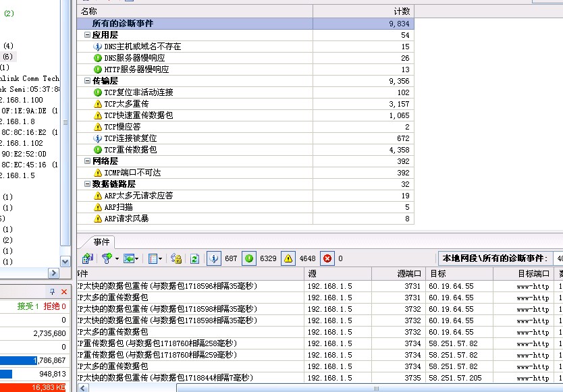Image resolution: width=563 pixels, height=392 pixels.
Task: Open the dropdown arrow beside the green-arrow window icon
Action: 137,258
